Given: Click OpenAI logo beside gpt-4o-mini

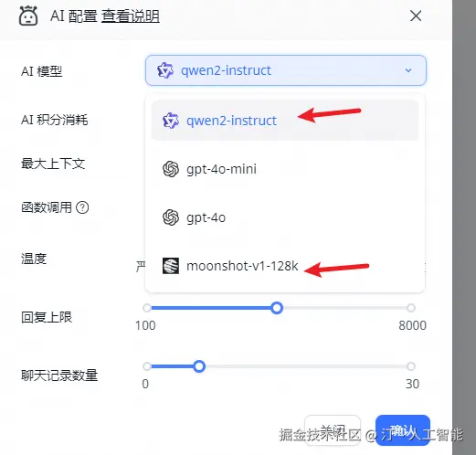Looking at the screenshot, I should [x=171, y=169].
